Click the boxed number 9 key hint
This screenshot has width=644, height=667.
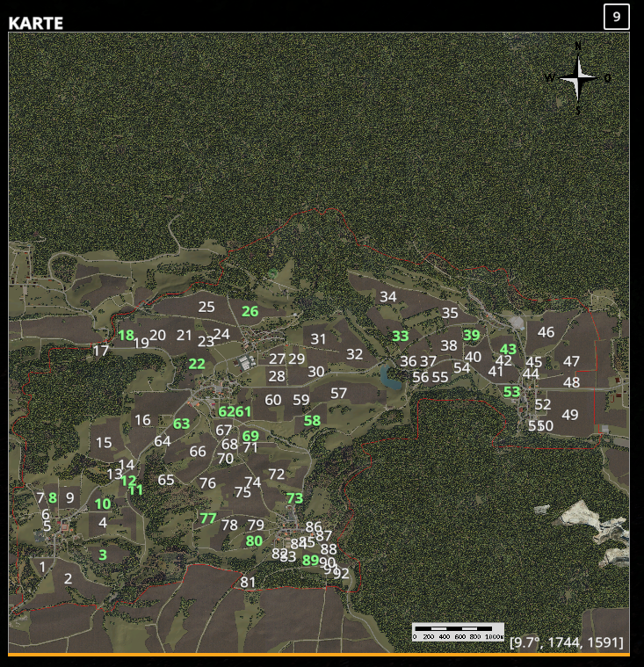(x=617, y=17)
